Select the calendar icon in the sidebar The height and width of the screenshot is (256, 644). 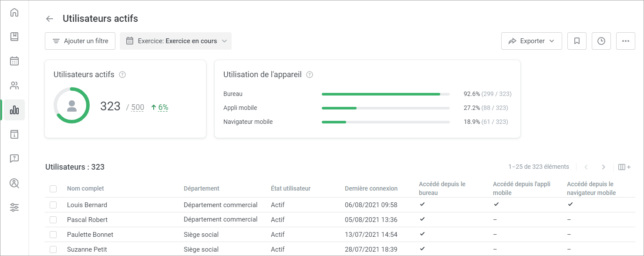(x=14, y=61)
